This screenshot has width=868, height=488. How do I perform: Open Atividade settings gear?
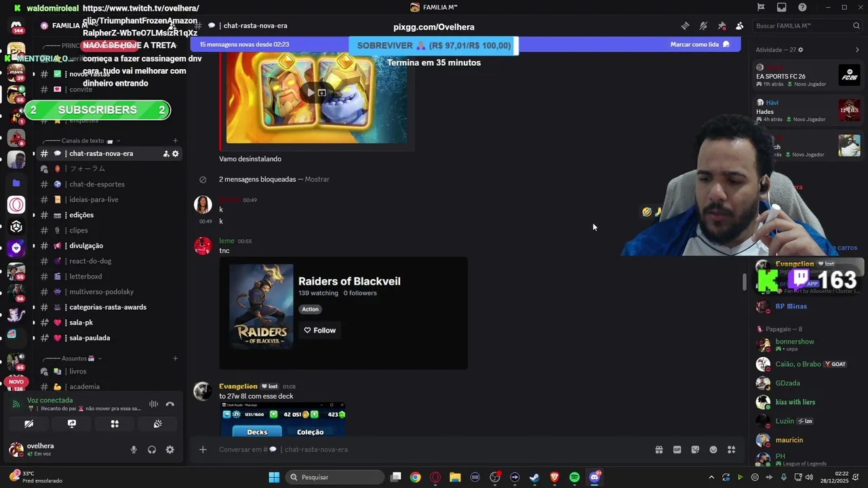[x=801, y=50]
